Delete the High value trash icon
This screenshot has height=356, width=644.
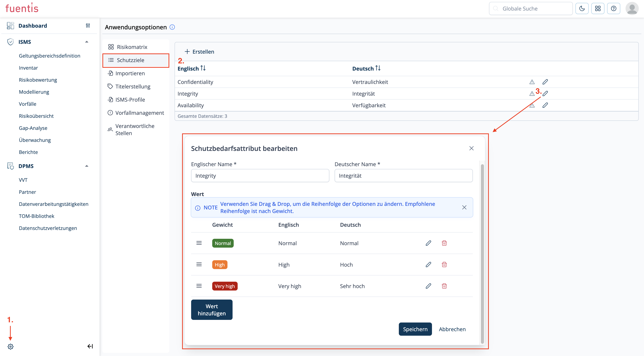[444, 265]
